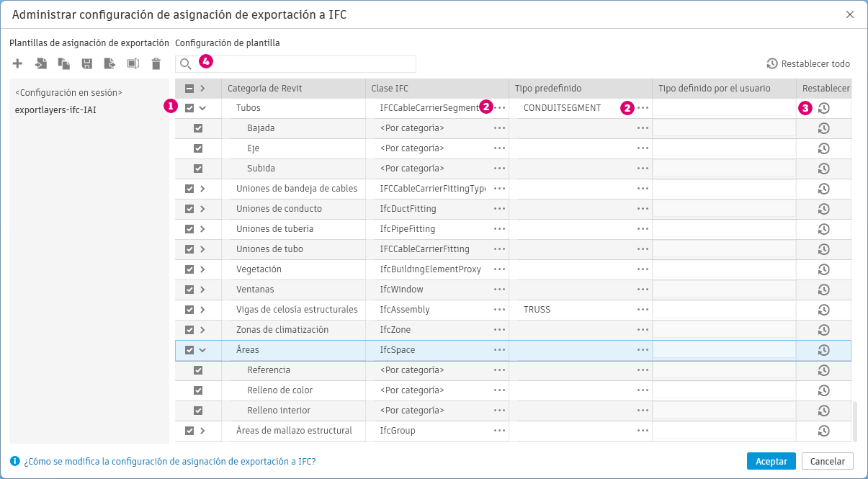This screenshot has height=479, width=868.
Task: Open the IFC export mapping help link
Action: tap(170, 461)
